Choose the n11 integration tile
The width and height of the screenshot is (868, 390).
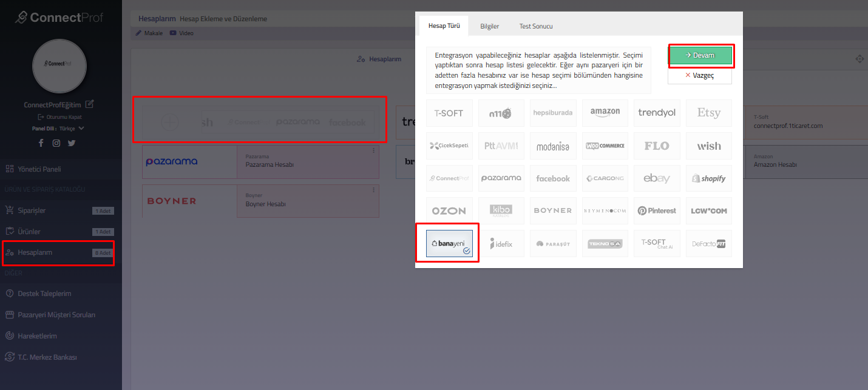(501, 113)
